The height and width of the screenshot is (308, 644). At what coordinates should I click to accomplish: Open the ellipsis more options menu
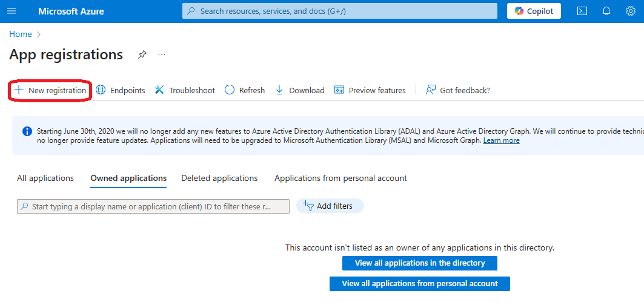pyautogui.click(x=162, y=54)
